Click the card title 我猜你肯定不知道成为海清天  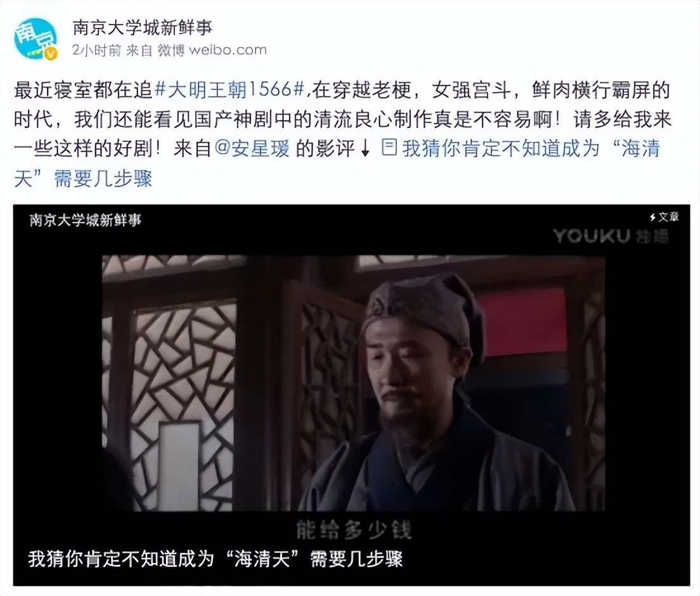tap(216, 559)
